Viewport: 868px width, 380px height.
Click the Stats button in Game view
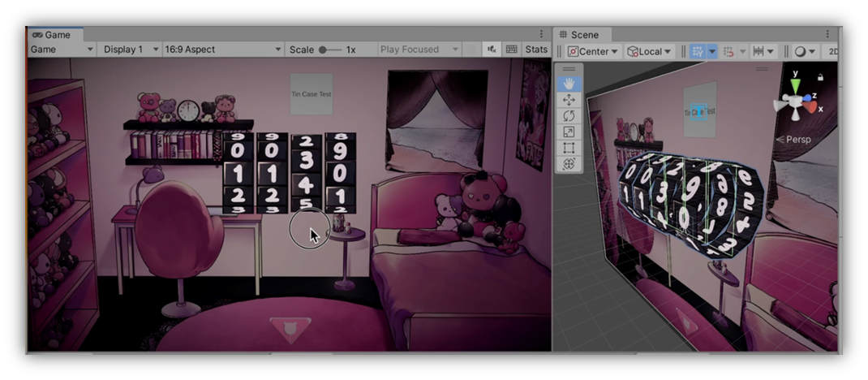[x=536, y=50]
